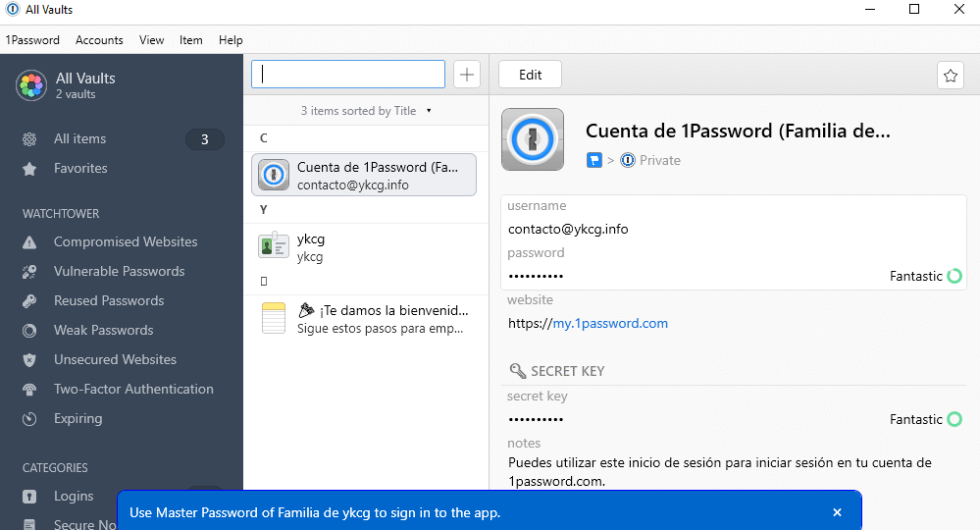This screenshot has width=980, height=530.
Task: Click the plus button to add new item
Action: [x=466, y=75]
